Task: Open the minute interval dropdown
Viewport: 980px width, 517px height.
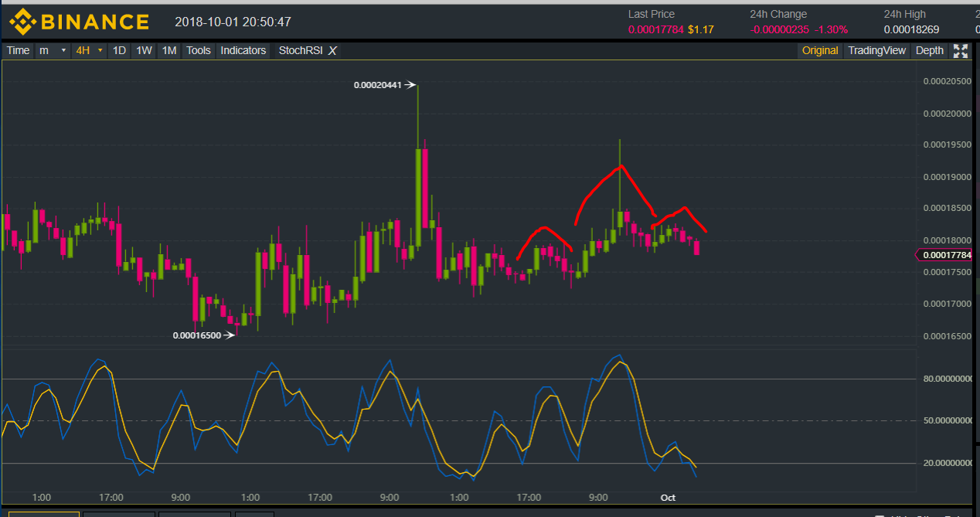Action: tap(53, 51)
